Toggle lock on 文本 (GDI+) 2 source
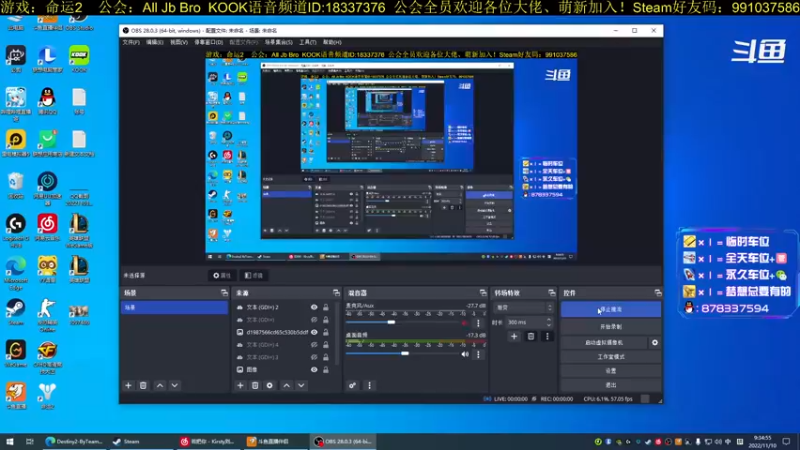This screenshot has width=800, height=450. point(326,307)
